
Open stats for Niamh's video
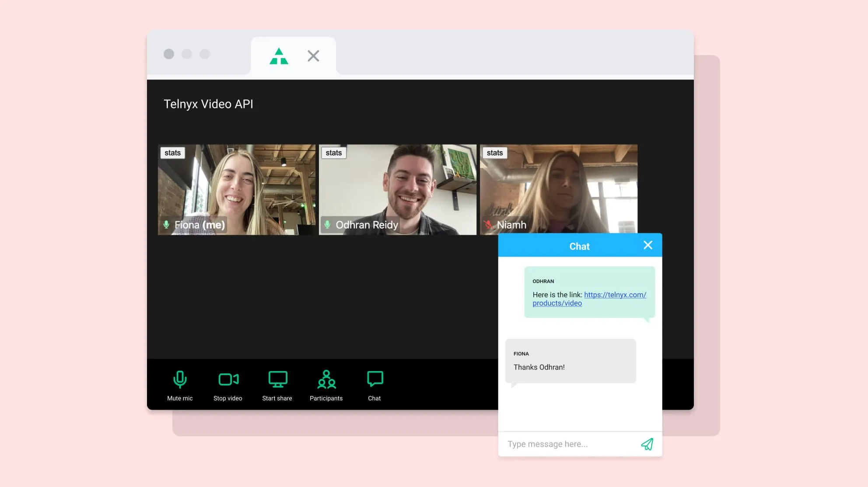point(494,153)
